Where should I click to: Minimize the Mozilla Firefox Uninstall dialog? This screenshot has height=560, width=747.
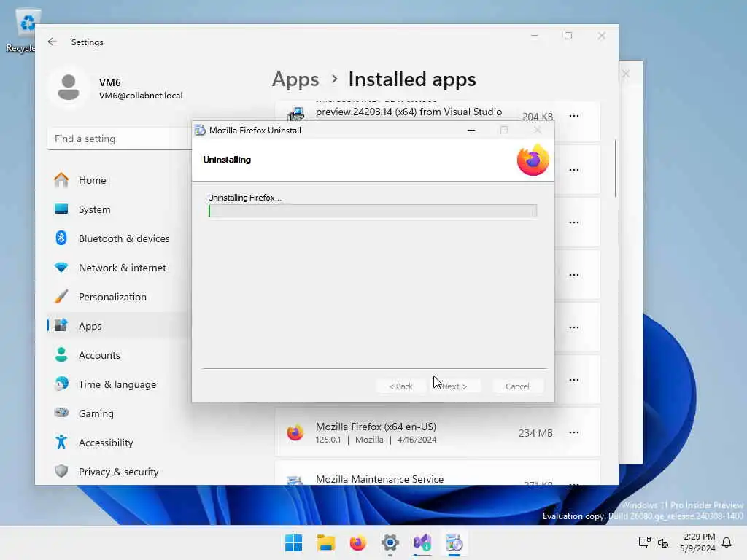pos(471,130)
